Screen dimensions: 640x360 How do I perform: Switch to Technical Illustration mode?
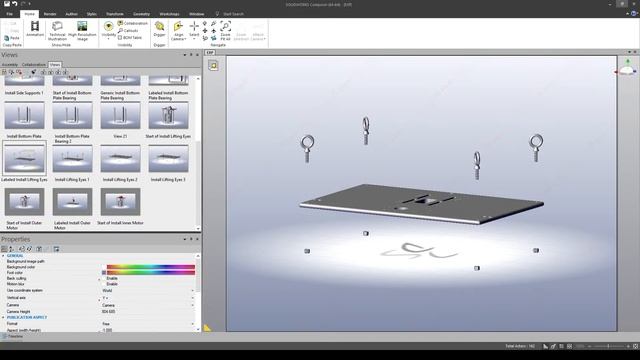pyautogui.click(x=57, y=30)
